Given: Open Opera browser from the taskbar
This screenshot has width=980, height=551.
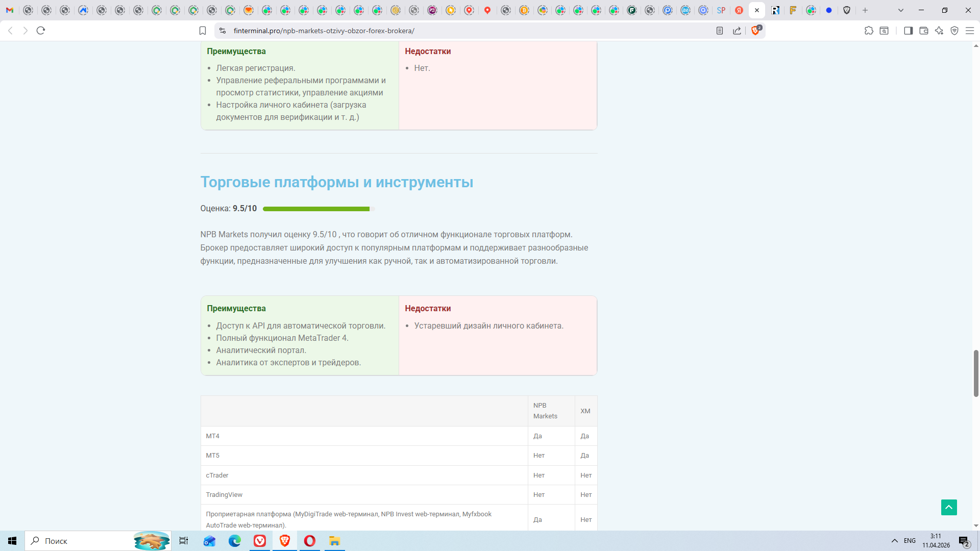Looking at the screenshot, I should pos(310,541).
